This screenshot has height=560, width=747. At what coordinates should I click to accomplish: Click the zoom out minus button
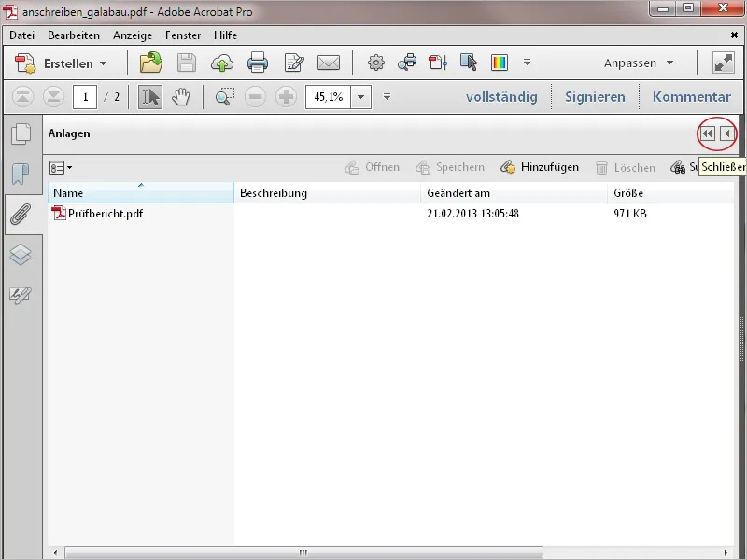tap(255, 96)
